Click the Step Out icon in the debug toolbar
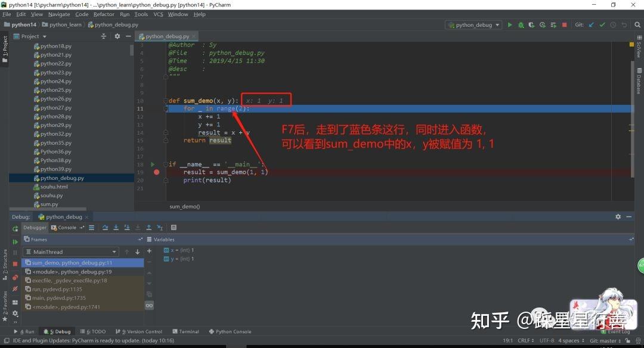Image resolution: width=644 pixels, height=348 pixels. [148, 227]
